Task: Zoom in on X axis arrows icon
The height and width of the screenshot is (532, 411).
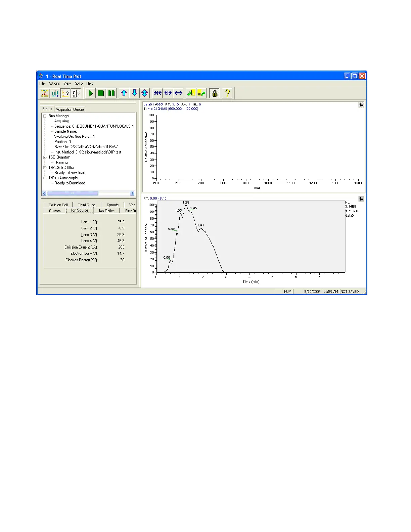Action: (x=157, y=93)
